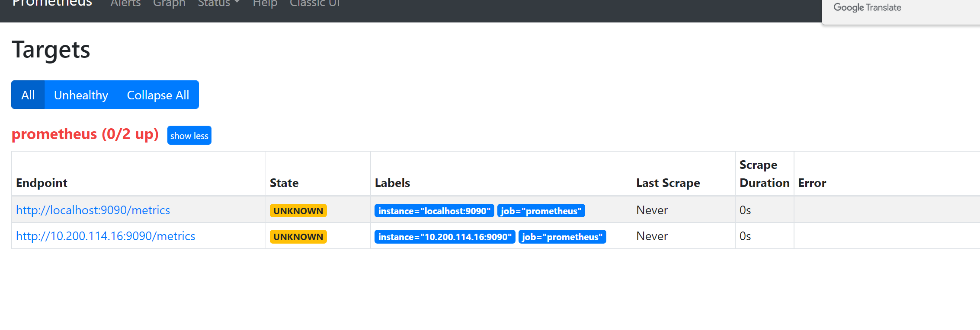The width and height of the screenshot is (980, 330).
Task: Open the Alerts page in navbar
Action: (125, 3)
